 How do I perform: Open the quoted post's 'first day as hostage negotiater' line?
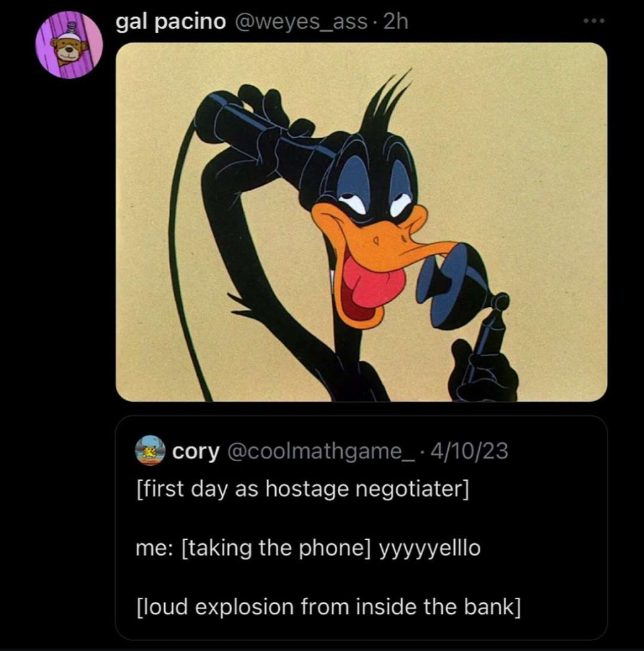click(303, 489)
